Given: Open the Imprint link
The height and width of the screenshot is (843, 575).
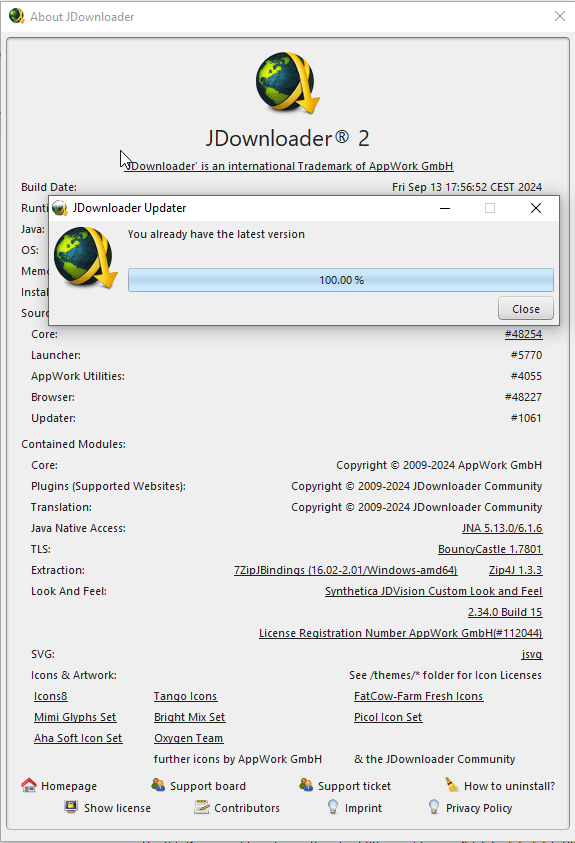Looking at the screenshot, I should pos(363,808).
